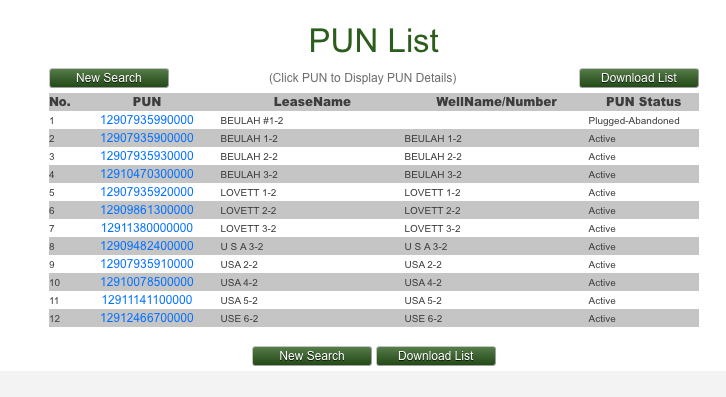Select lease name BEULAH 3-2
The width and height of the screenshot is (726, 397).
coord(249,175)
